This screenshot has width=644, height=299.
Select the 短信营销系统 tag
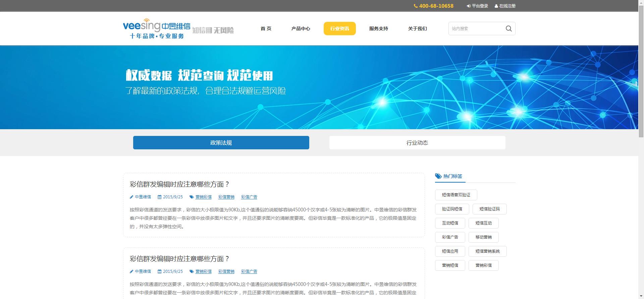tap(487, 251)
